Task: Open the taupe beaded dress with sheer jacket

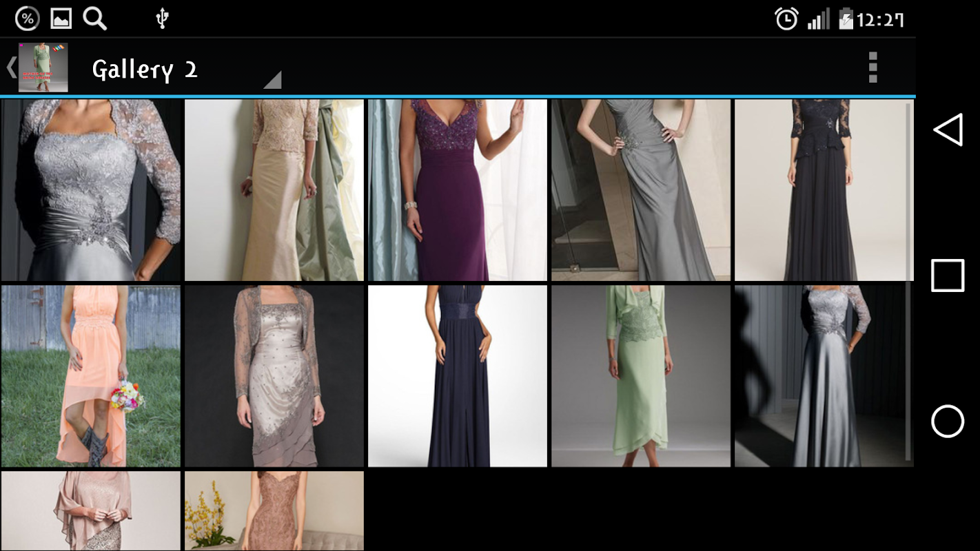Action: pyautogui.click(x=274, y=376)
